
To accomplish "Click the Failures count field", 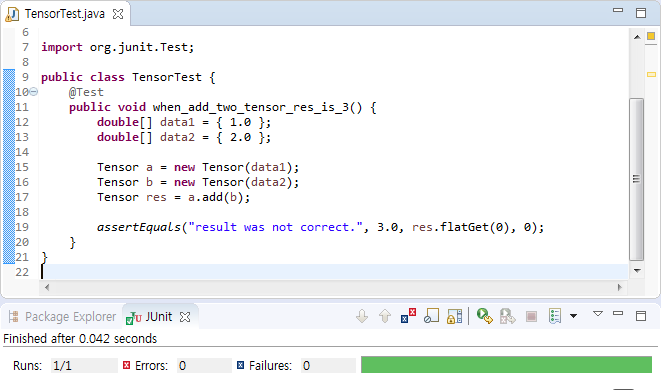I will coord(328,366).
